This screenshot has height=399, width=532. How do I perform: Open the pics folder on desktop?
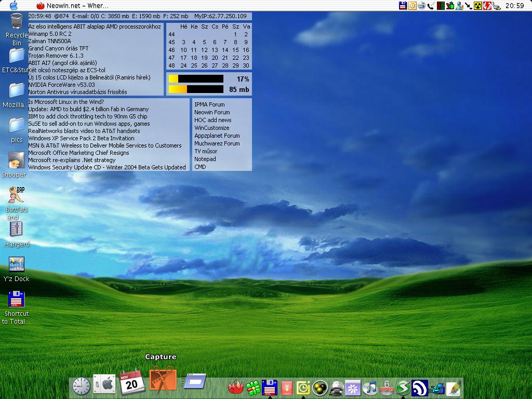point(17,125)
